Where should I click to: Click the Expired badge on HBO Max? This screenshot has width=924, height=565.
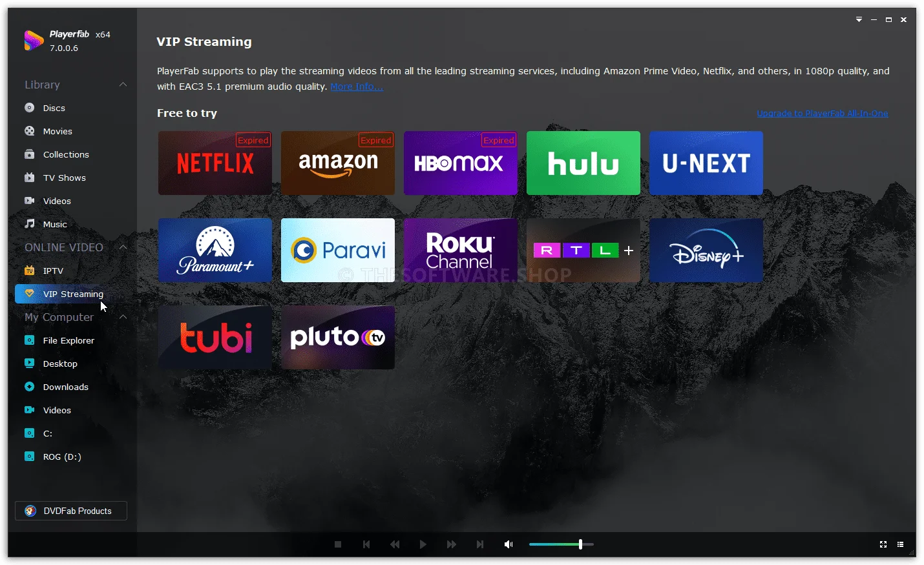point(499,140)
